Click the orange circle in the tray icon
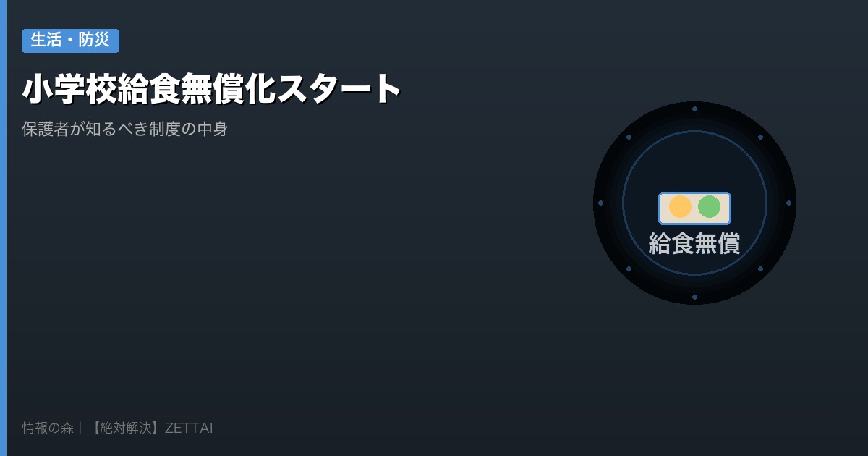 [x=680, y=206]
